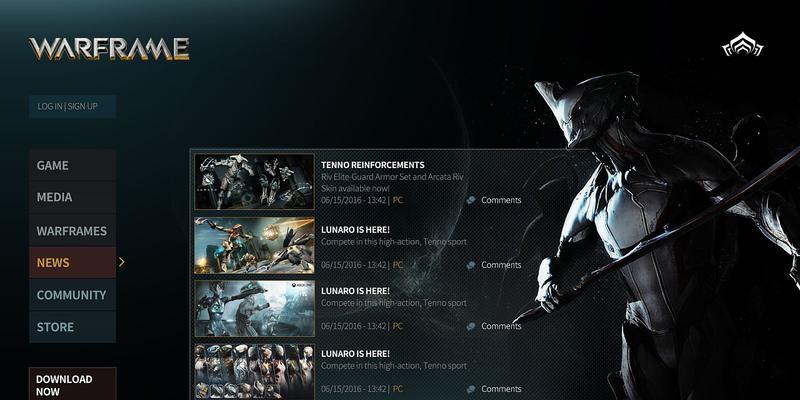Open the Community menu item
Screen dimensions: 800x400
tap(72, 295)
